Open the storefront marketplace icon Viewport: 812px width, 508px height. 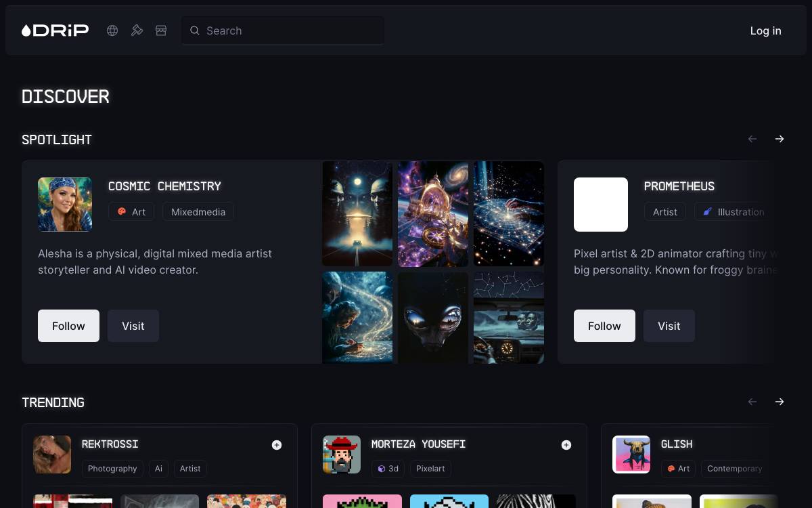point(161,30)
